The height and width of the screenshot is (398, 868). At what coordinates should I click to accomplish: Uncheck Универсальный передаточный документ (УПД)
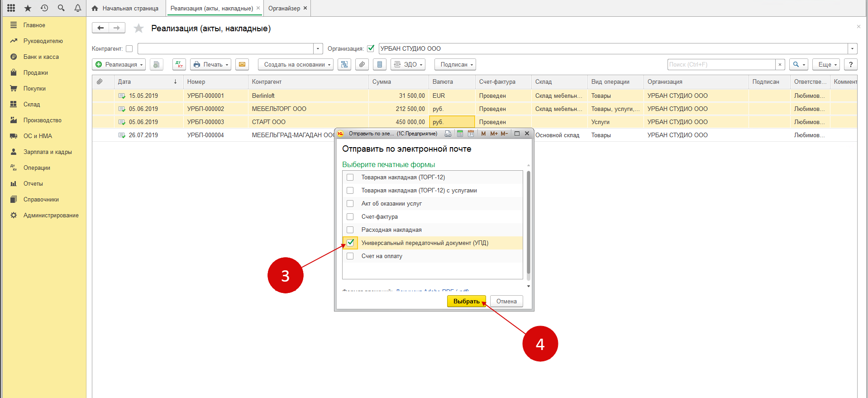(350, 243)
